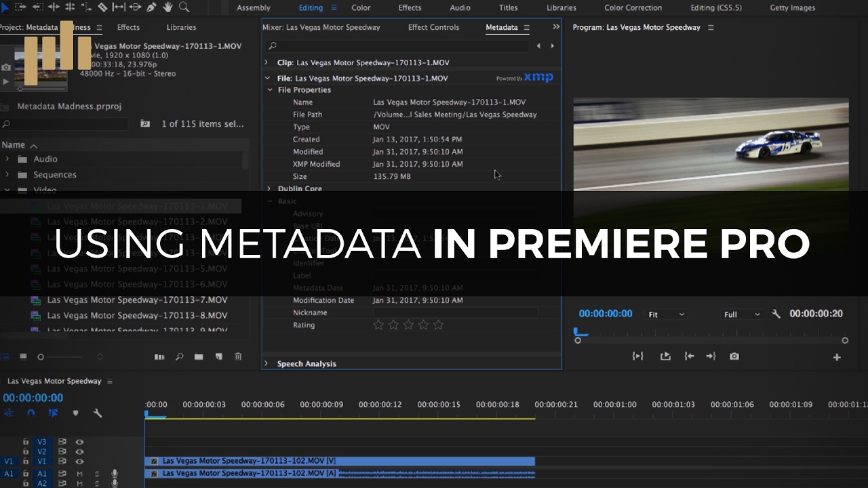Select the Ripple Edit tool
Screen dimensions: 868x488
tap(54, 7)
